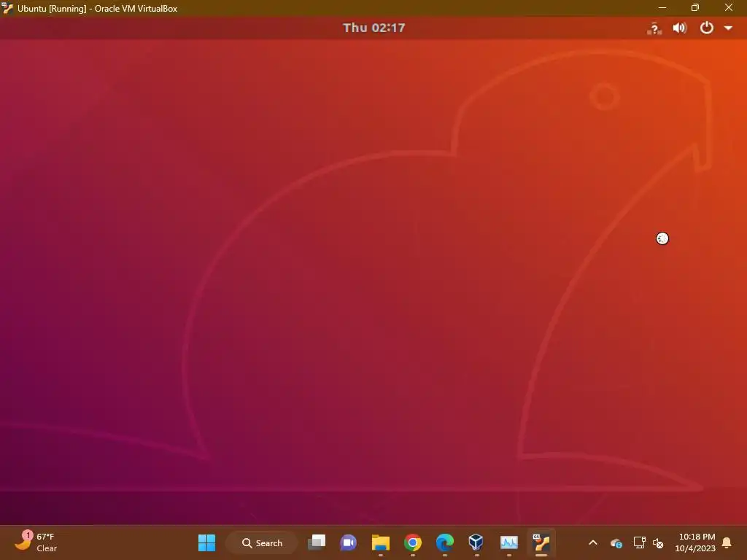Show hidden system tray icons
Viewport: 747px width, 560px height.
coord(593,542)
